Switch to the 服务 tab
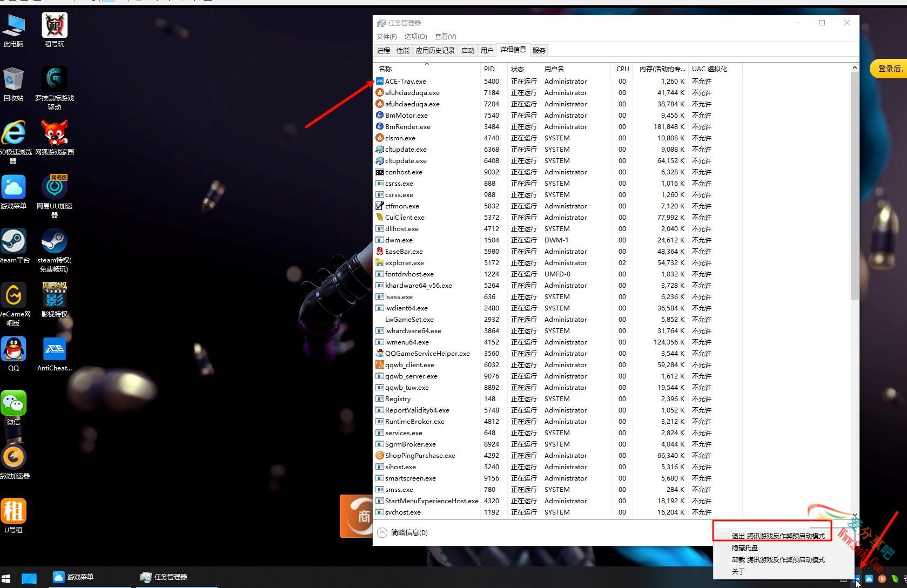907x588 pixels. pyautogui.click(x=539, y=50)
